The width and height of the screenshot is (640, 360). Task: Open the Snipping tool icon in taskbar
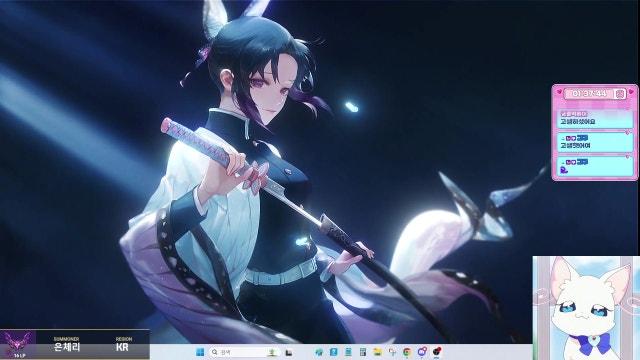[392, 352]
